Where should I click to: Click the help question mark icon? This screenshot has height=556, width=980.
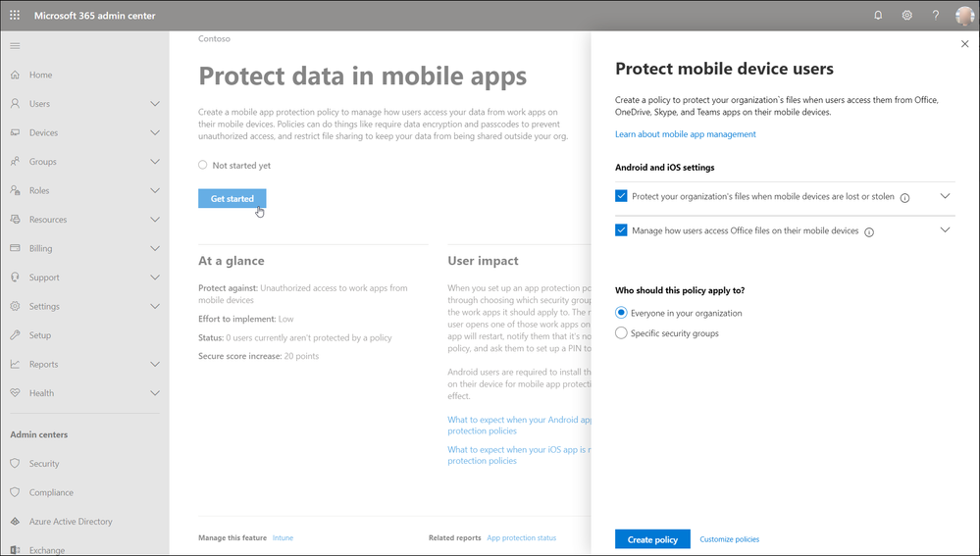tap(936, 15)
